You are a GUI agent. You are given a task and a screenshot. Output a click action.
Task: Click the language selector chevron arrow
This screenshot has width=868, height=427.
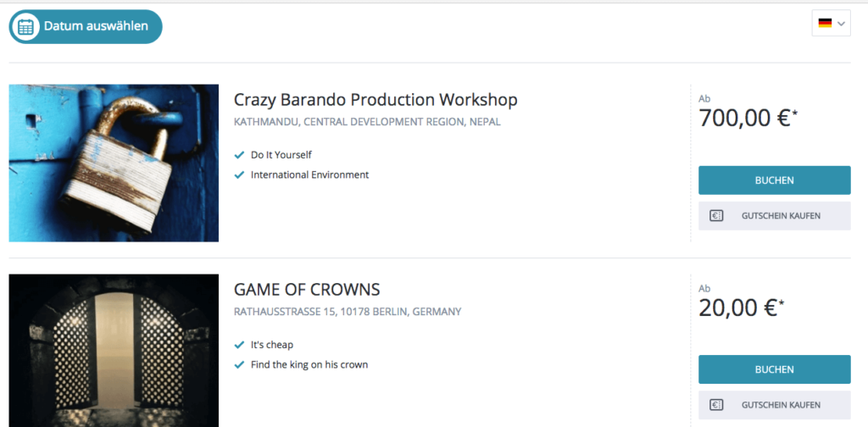(841, 25)
